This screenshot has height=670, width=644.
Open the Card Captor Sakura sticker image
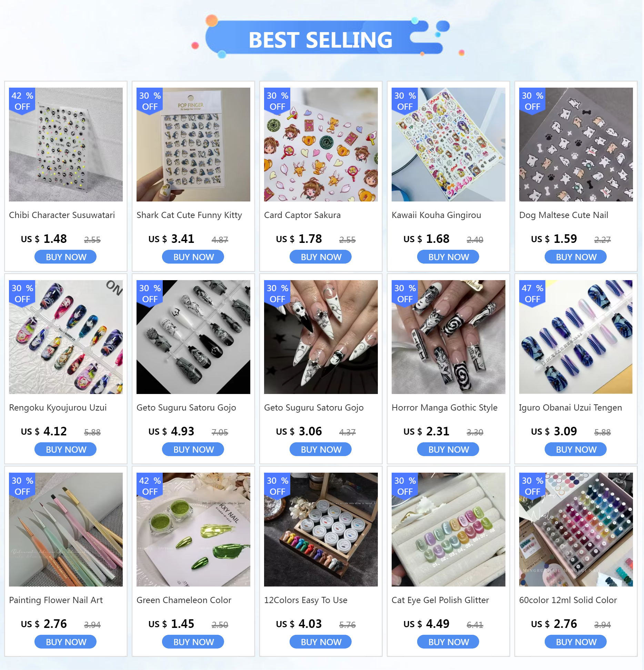321,145
